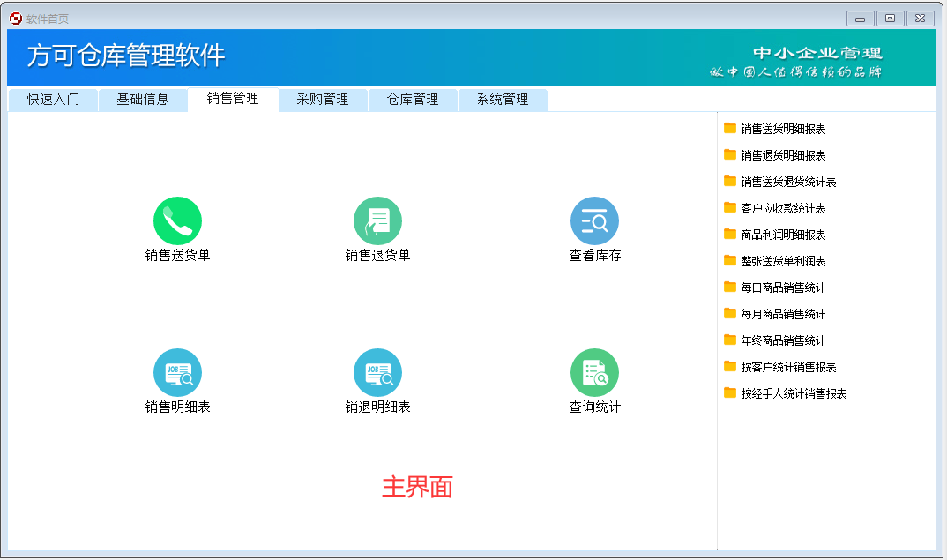Click the 查看库存 search icon

point(594,220)
